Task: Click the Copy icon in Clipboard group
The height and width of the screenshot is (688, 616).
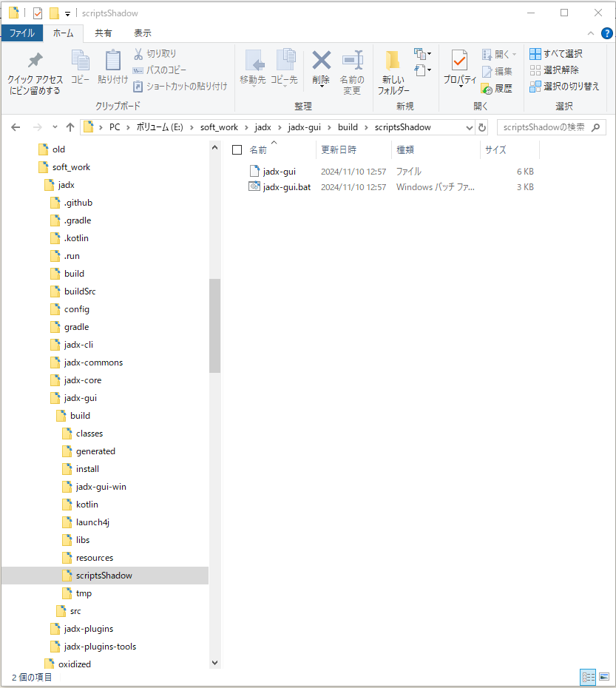Action: tap(81, 60)
